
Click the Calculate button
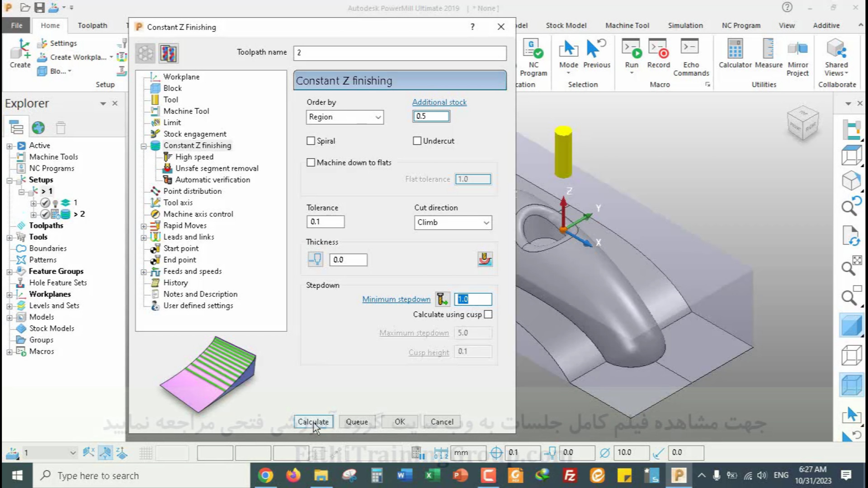pos(313,422)
